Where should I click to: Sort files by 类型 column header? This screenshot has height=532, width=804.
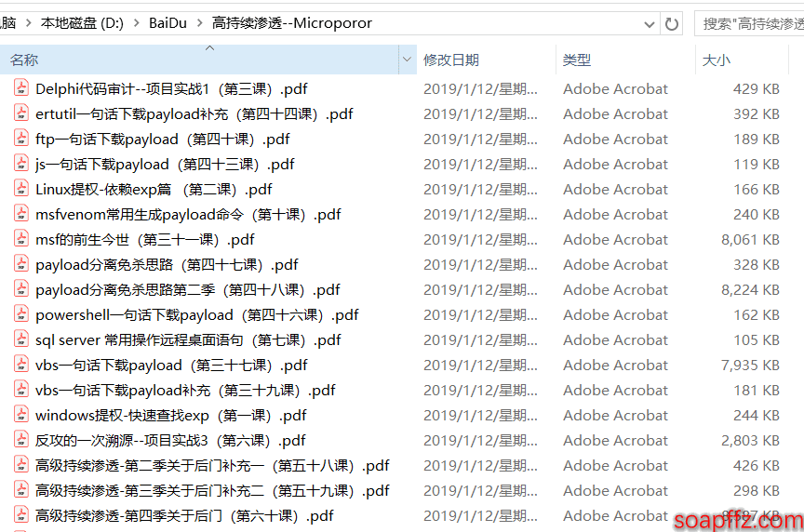click(625, 60)
